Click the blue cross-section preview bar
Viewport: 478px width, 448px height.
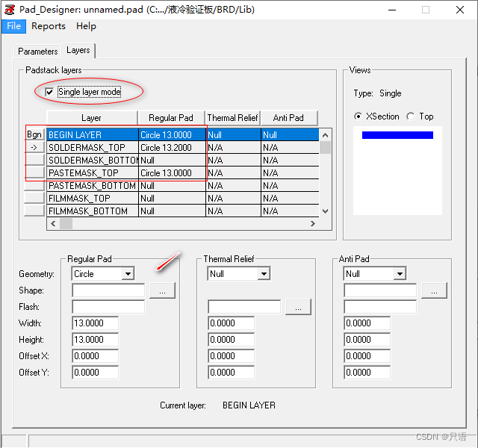click(397, 135)
